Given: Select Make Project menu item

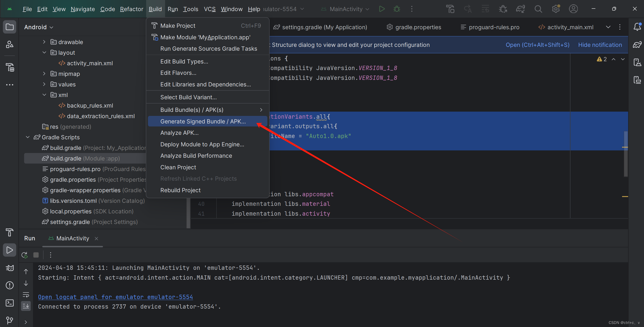Looking at the screenshot, I should coord(208,26).
